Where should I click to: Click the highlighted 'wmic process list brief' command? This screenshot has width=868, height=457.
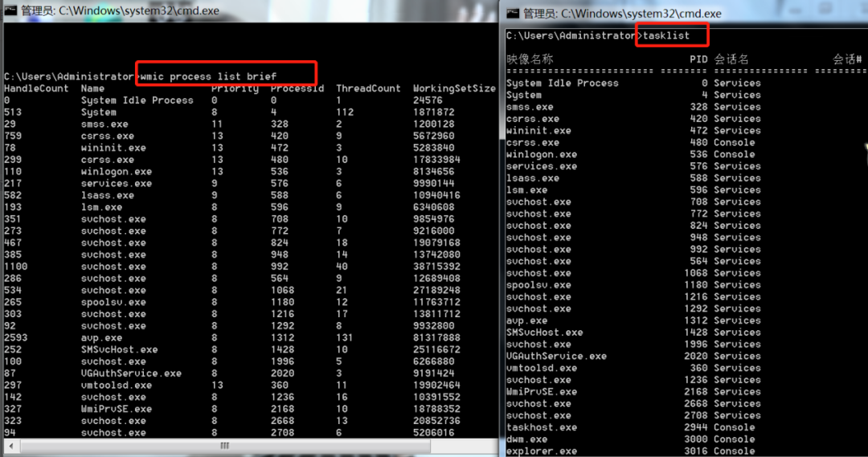(x=226, y=76)
